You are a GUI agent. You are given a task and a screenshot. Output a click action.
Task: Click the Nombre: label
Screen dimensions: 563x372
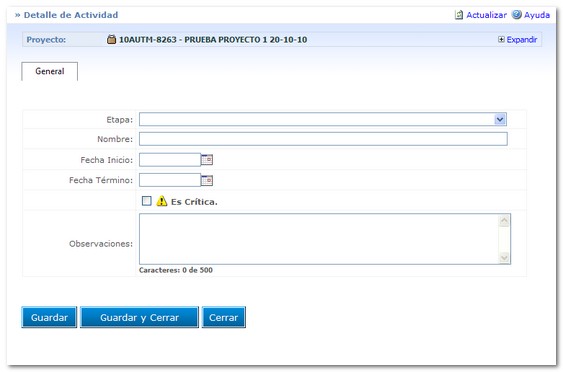pos(115,139)
